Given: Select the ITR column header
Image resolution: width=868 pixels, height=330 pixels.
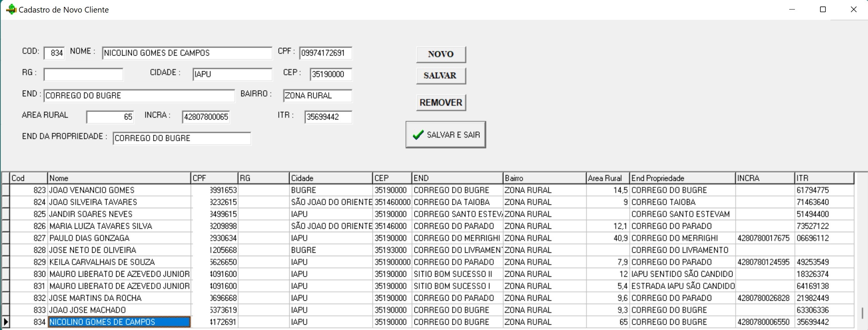Looking at the screenshot, I should pos(824,178).
